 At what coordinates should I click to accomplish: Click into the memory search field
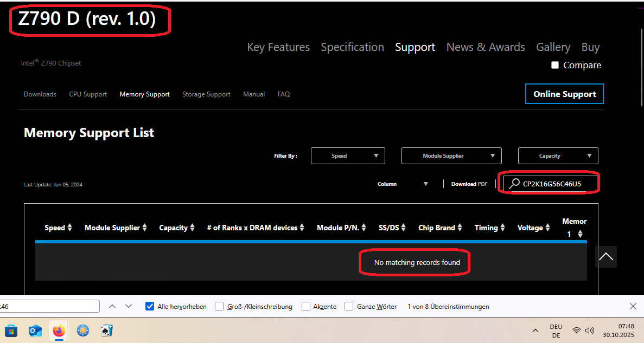pos(550,184)
